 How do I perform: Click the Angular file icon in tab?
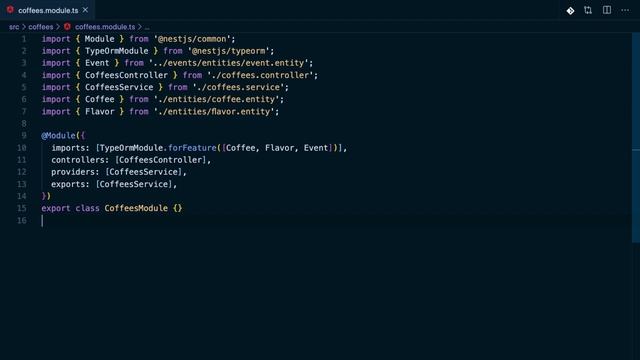tap(10, 10)
